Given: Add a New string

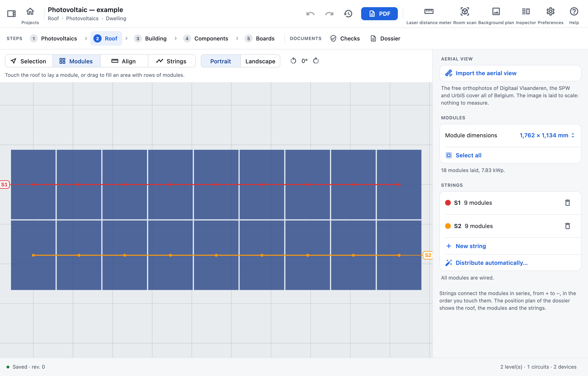Looking at the screenshot, I should 510,246.
